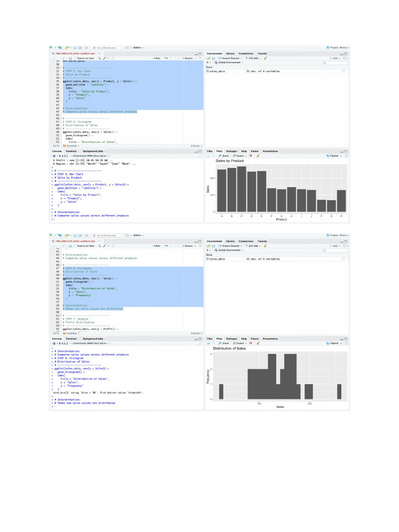This screenshot has width=399, height=532.
Task: Click Save All icon in histogram window's toolbar
Action: point(80,235)
